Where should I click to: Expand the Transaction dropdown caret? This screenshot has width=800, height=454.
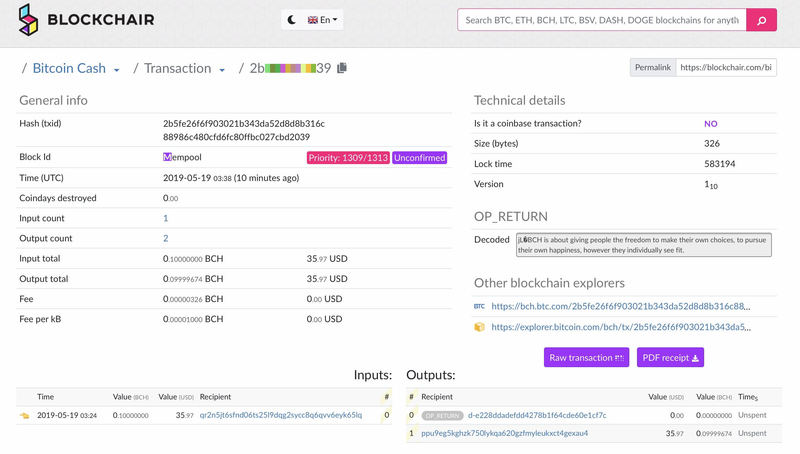pyautogui.click(x=222, y=70)
